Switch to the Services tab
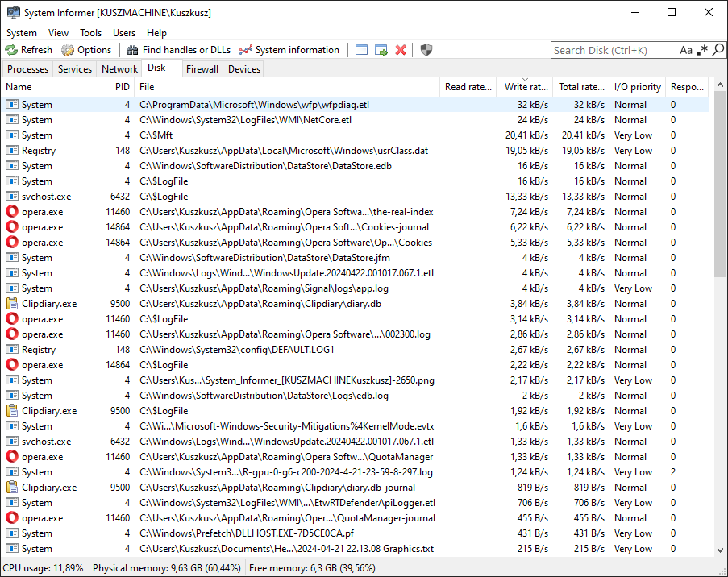 pos(75,69)
